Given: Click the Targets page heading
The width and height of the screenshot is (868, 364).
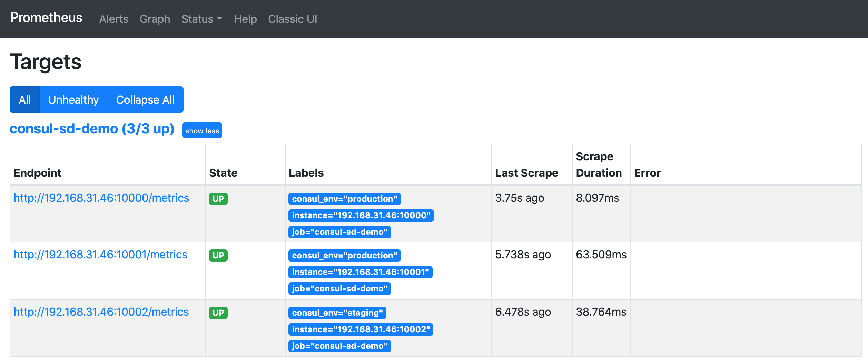Looking at the screenshot, I should (46, 62).
